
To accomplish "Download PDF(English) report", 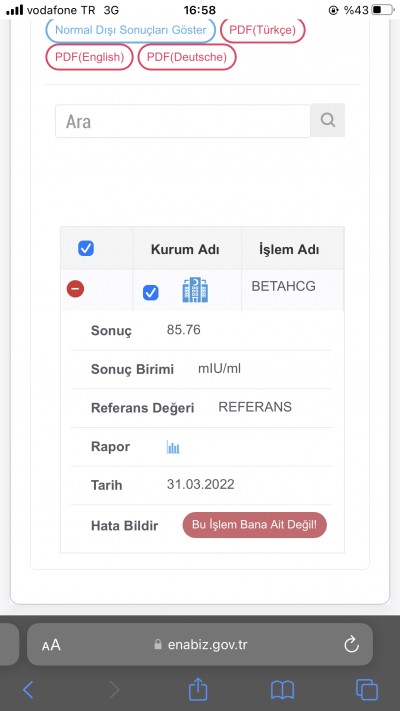I will coord(89,57).
